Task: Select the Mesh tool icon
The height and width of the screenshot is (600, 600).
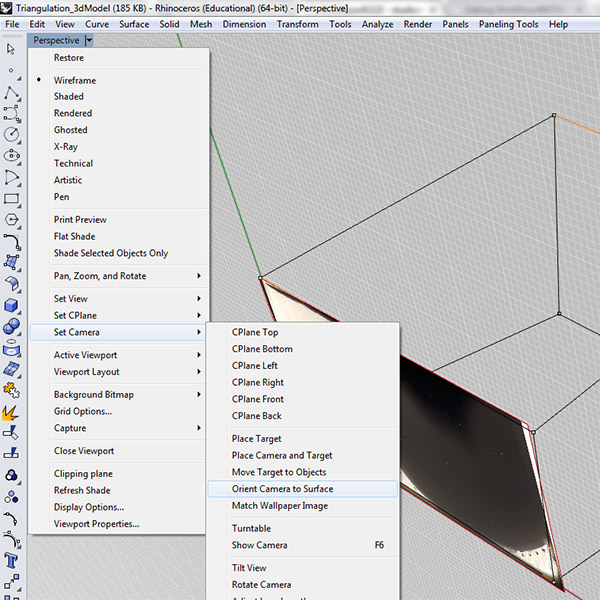Action: [x=11, y=369]
